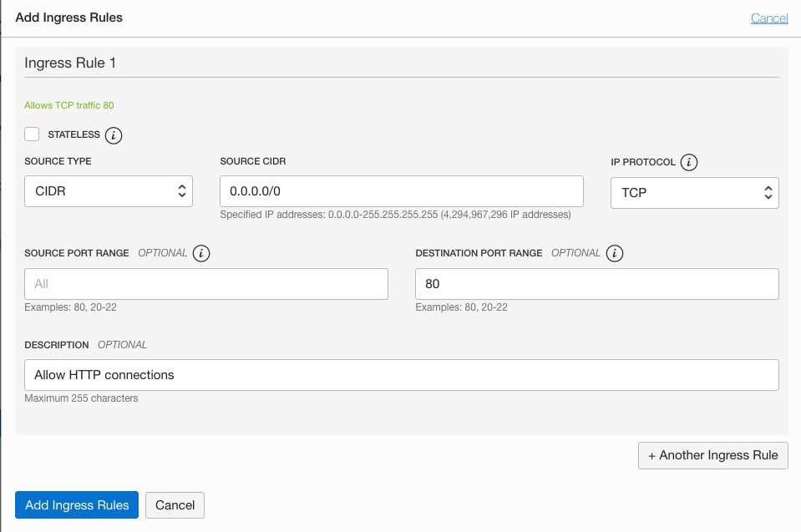
Task: Open the IP Protocol TCP dropdown
Action: coord(695,193)
